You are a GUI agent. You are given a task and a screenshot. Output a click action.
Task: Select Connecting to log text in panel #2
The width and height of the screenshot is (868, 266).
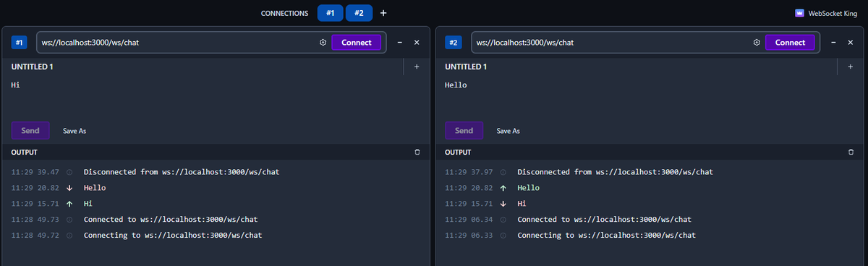[606, 236]
